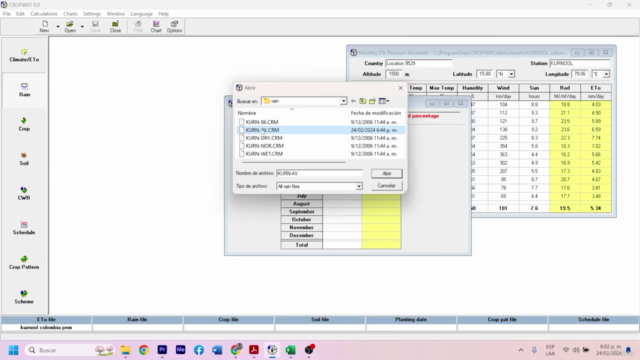Click the Save toolbar icon
640x360 pixels.
click(x=95, y=27)
